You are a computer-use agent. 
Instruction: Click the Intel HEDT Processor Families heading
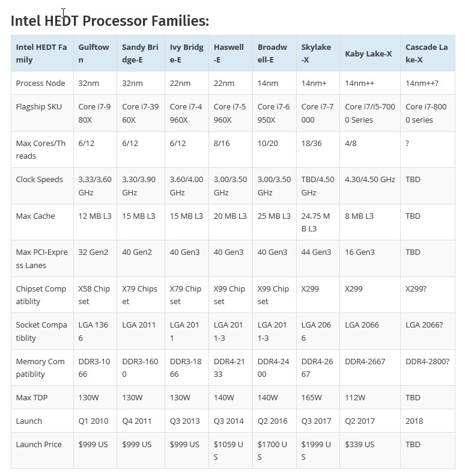tap(110, 21)
